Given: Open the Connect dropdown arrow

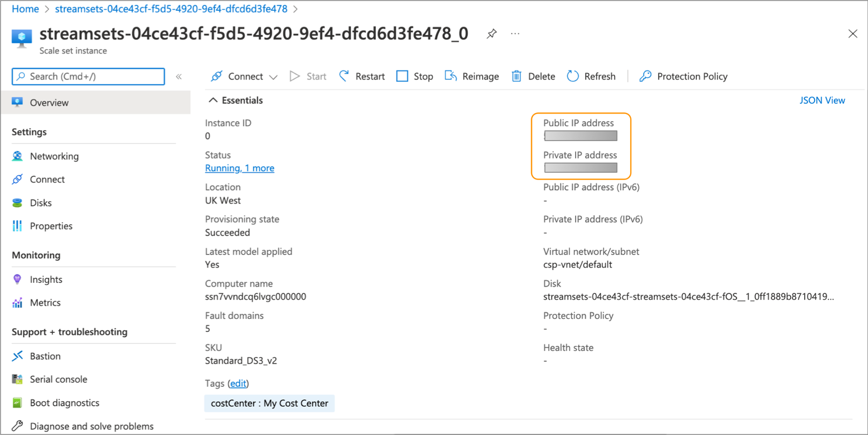Looking at the screenshot, I should coord(273,77).
